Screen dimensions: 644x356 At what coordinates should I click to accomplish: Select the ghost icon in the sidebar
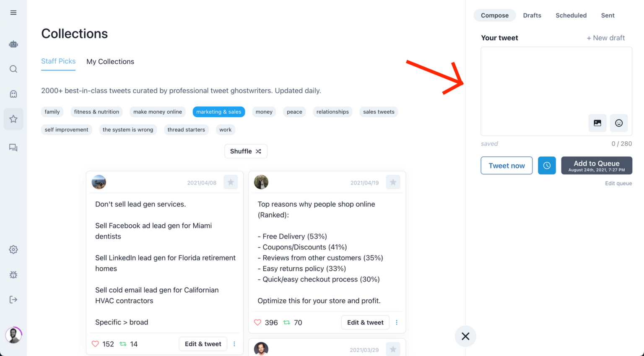click(13, 94)
